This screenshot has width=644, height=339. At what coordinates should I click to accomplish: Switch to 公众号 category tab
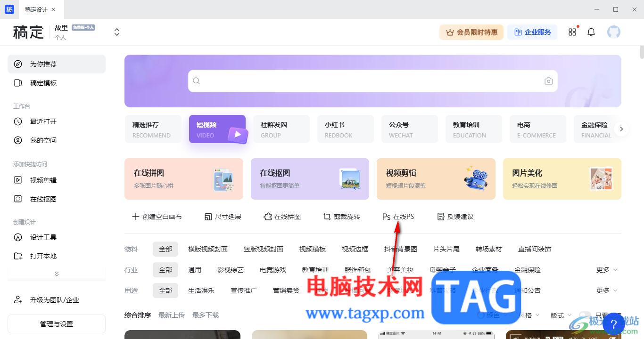point(410,129)
